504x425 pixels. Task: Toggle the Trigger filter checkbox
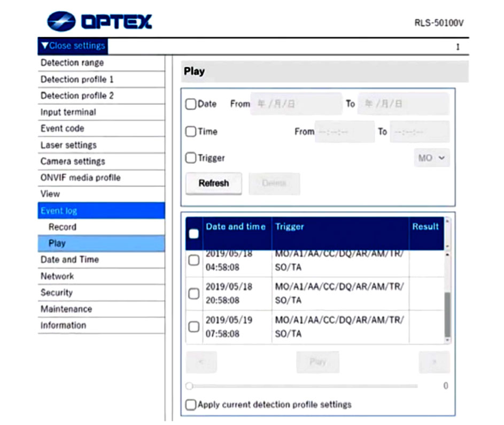click(191, 158)
